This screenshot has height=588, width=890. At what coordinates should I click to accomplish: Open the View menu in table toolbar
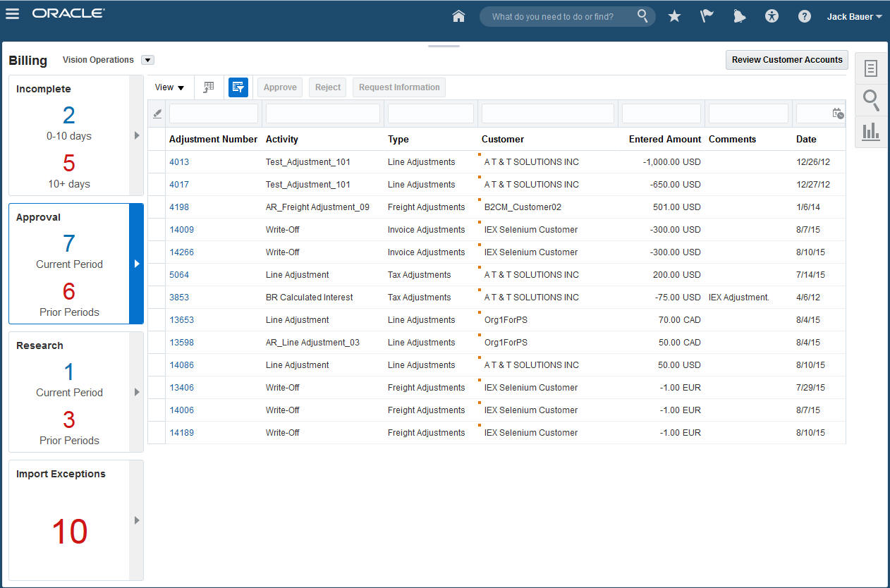pyautogui.click(x=169, y=87)
